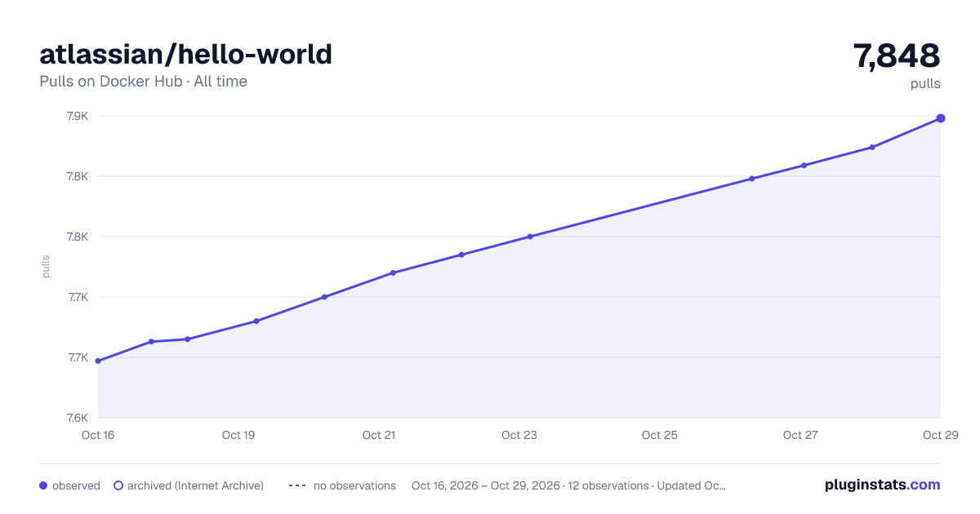Click the atlassian/hello-world title
980x514 pixels.
[x=186, y=54]
